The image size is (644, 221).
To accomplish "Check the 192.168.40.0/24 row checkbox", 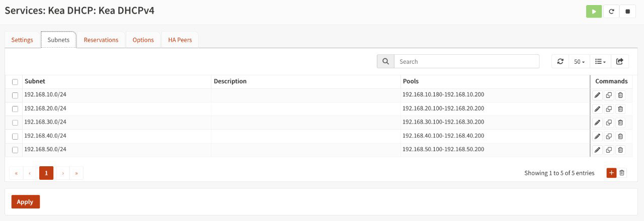I will (15, 136).
